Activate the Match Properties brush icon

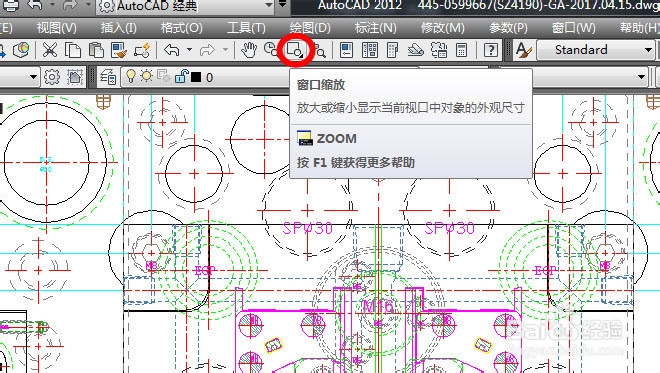point(119,50)
